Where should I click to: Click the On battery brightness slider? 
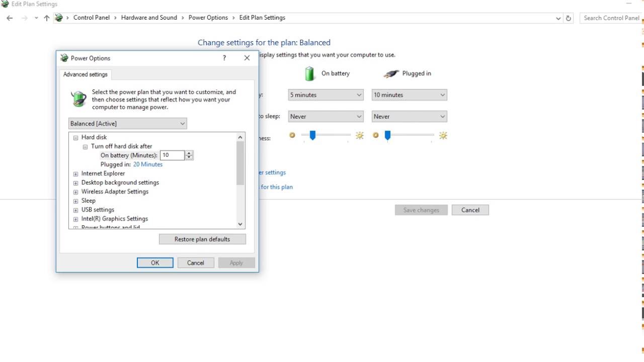point(312,135)
